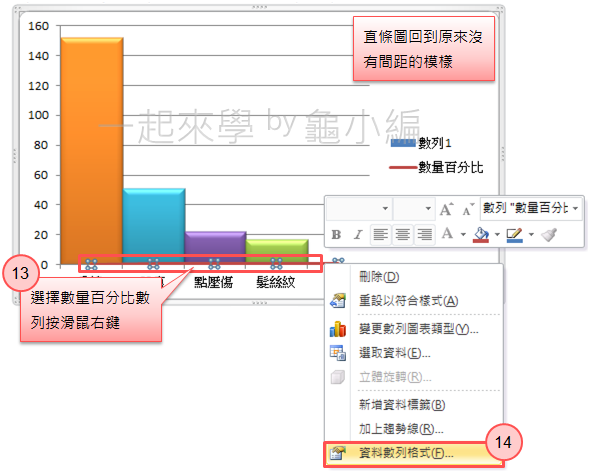
Task: Expand the shape outline dropdown arrow
Action: 531,234
